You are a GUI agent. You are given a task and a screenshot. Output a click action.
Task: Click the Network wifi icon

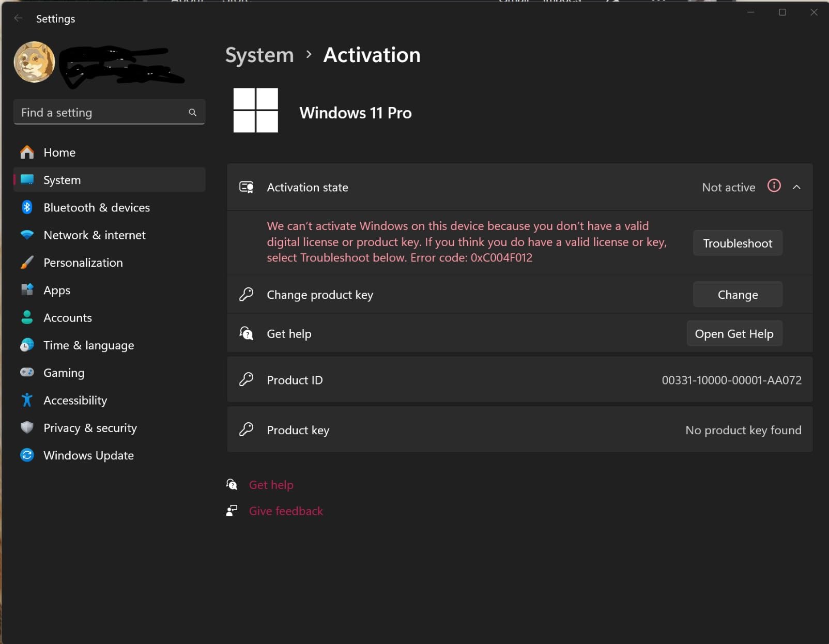click(x=27, y=235)
